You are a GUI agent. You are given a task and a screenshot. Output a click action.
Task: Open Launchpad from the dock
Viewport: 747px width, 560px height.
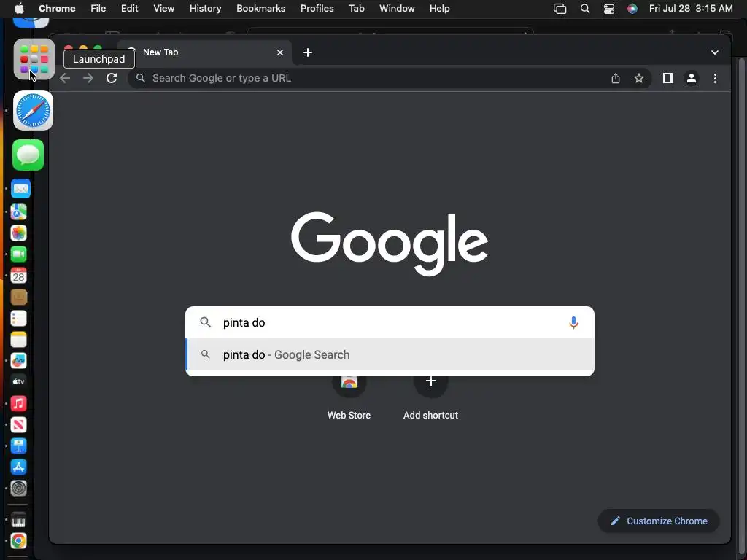click(x=34, y=59)
